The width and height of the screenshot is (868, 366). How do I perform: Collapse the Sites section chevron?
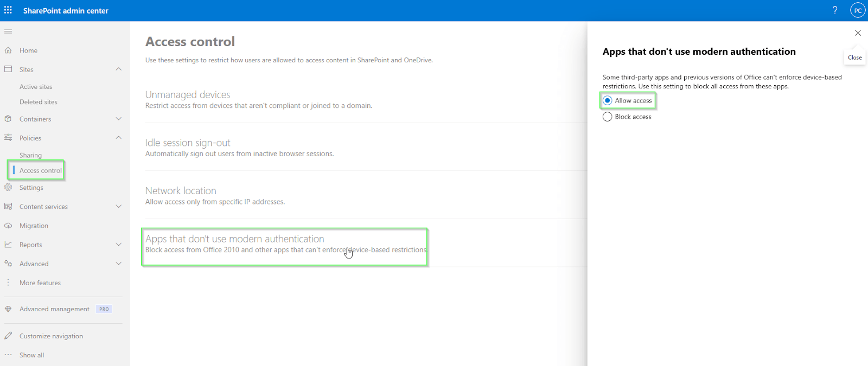click(x=119, y=69)
